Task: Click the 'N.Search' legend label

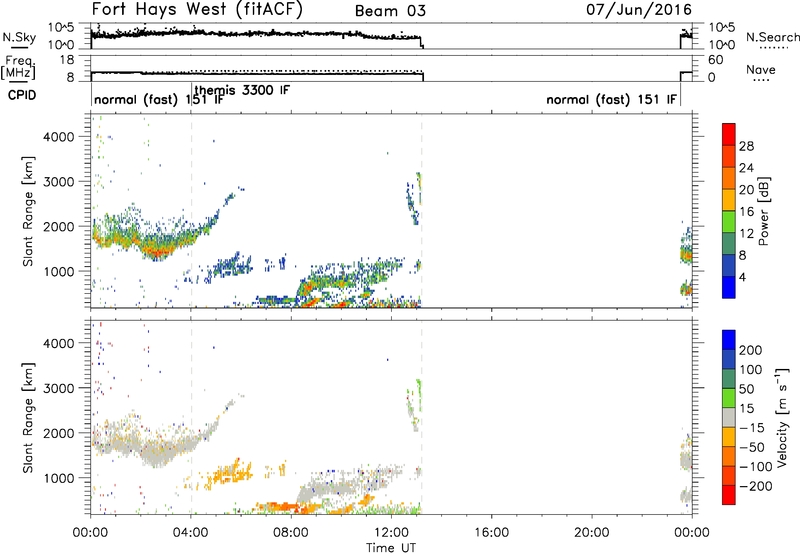Action: 772,37
